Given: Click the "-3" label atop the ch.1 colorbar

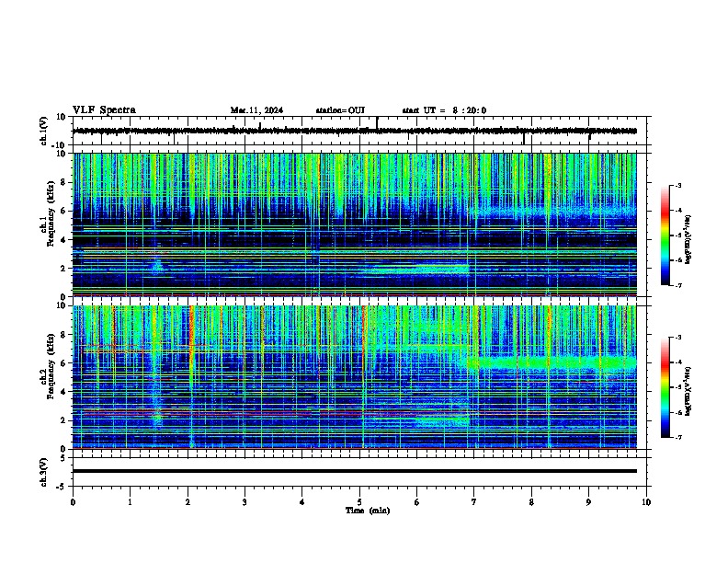Looking at the screenshot, I should [678, 186].
